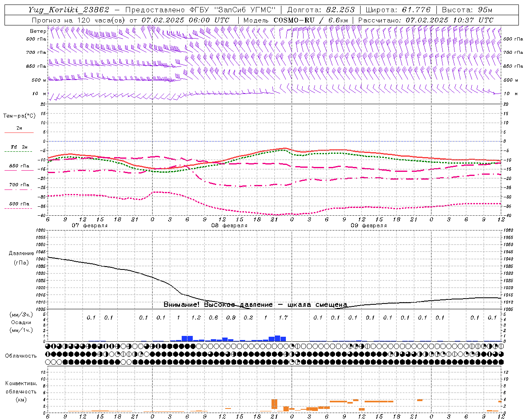Click the 0.9 precipitation value
Image resolution: width=525 pixels, height=420 pixels.
click(231, 317)
